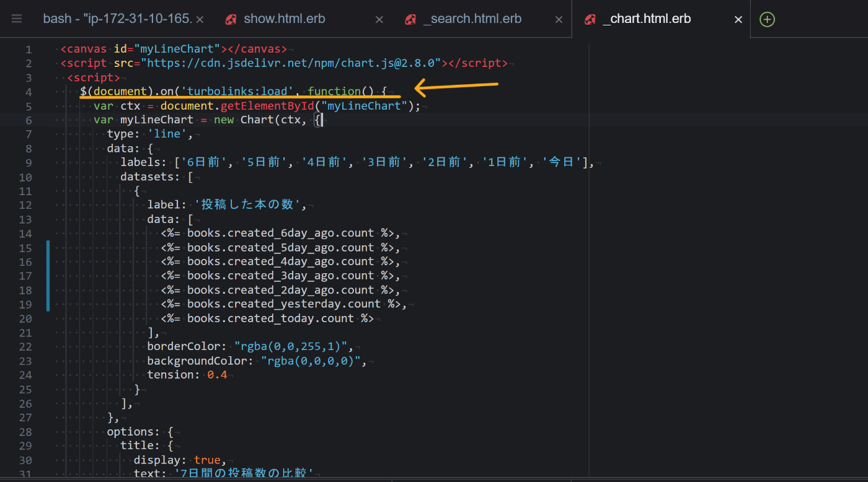Viewport: 868px width, 482px height.
Task: Click books.created_today.count
Action: tap(270, 318)
